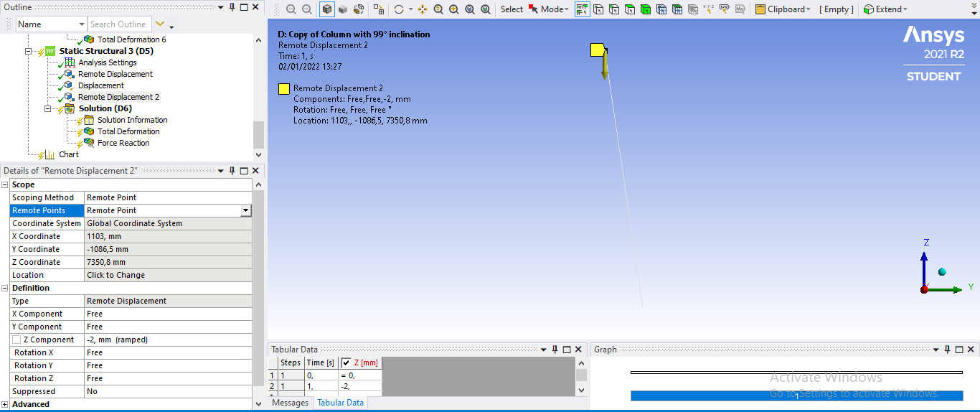Select the Pan tool icon
The height and width of the screenshot is (412, 980).
[423, 9]
